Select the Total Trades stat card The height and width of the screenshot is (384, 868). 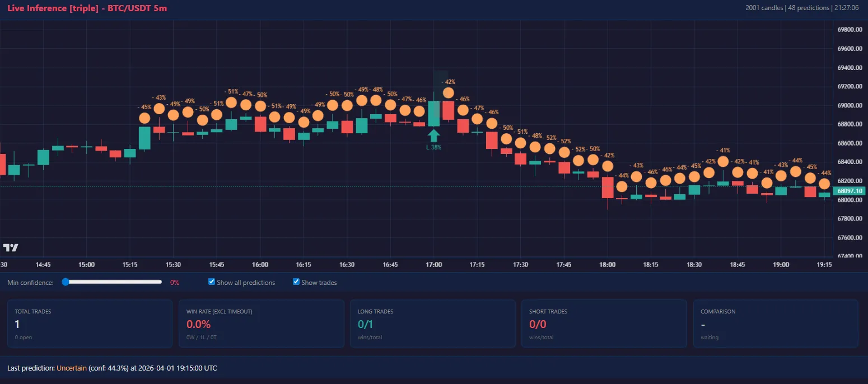click(x=90, y=324)
